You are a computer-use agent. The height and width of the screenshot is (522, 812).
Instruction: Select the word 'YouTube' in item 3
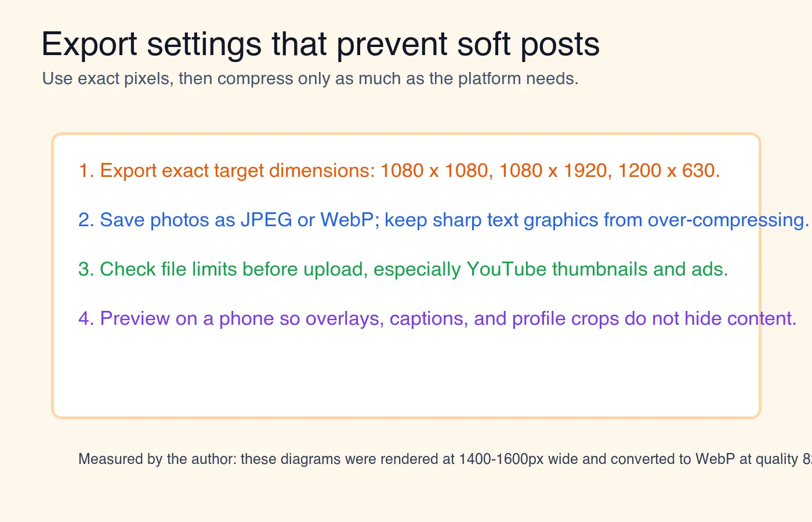[x=506, y=269]
